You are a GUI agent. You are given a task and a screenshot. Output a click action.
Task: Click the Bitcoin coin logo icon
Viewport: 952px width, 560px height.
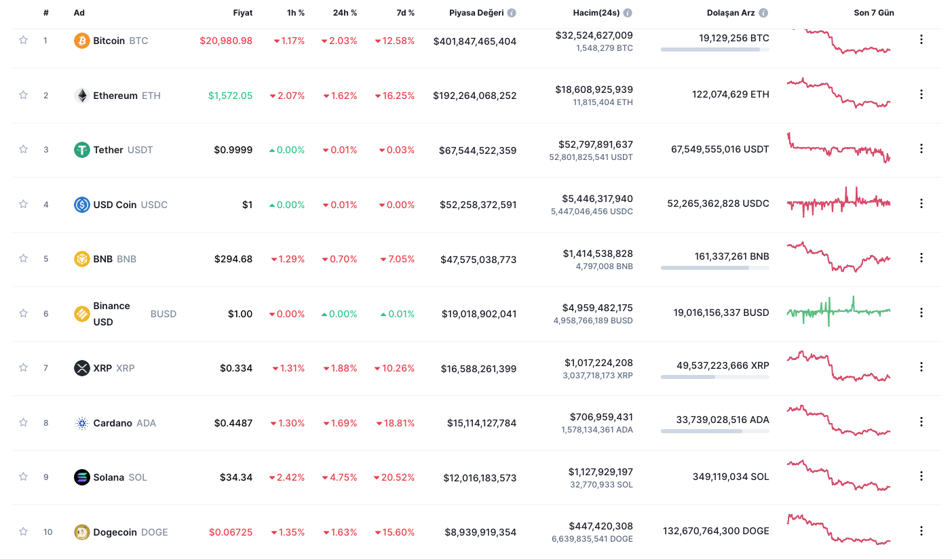[x=81, y=41]
